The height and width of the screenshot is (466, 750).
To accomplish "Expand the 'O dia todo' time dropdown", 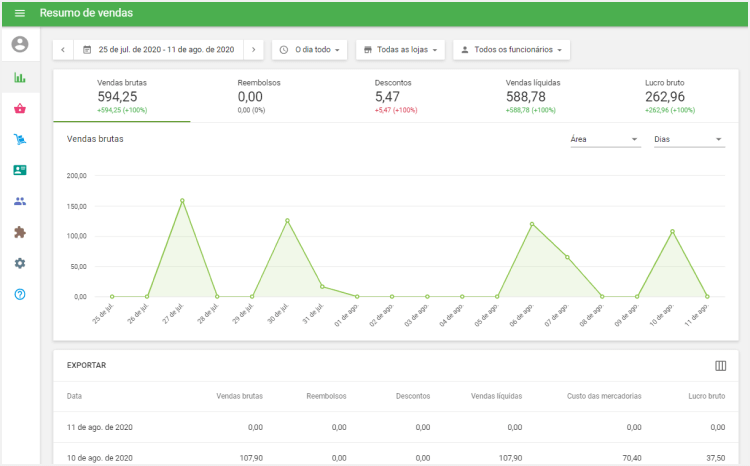I will pos(310,49).
